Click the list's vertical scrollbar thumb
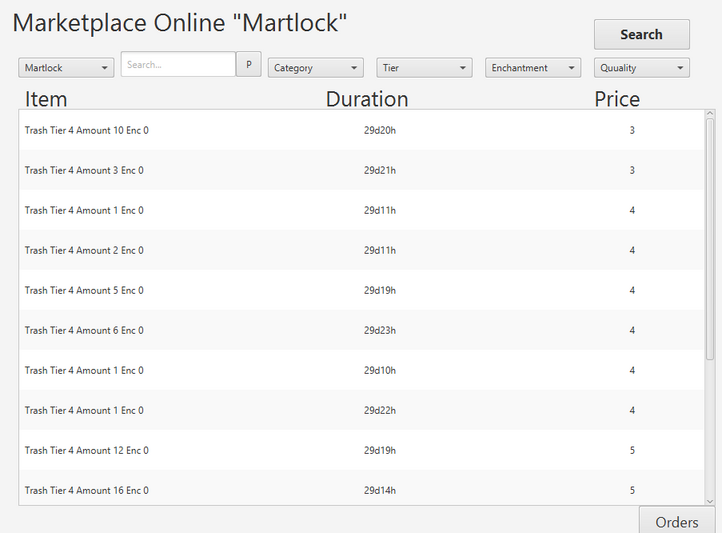This screenshot has height=533, width=722. point(710,239)
